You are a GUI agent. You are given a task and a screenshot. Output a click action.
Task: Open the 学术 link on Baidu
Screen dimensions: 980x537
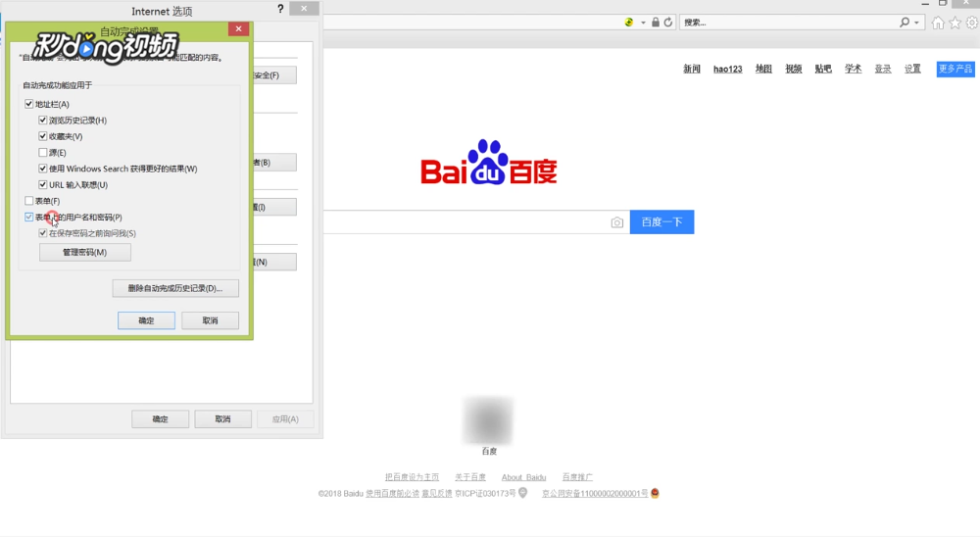tap(854, 69)
